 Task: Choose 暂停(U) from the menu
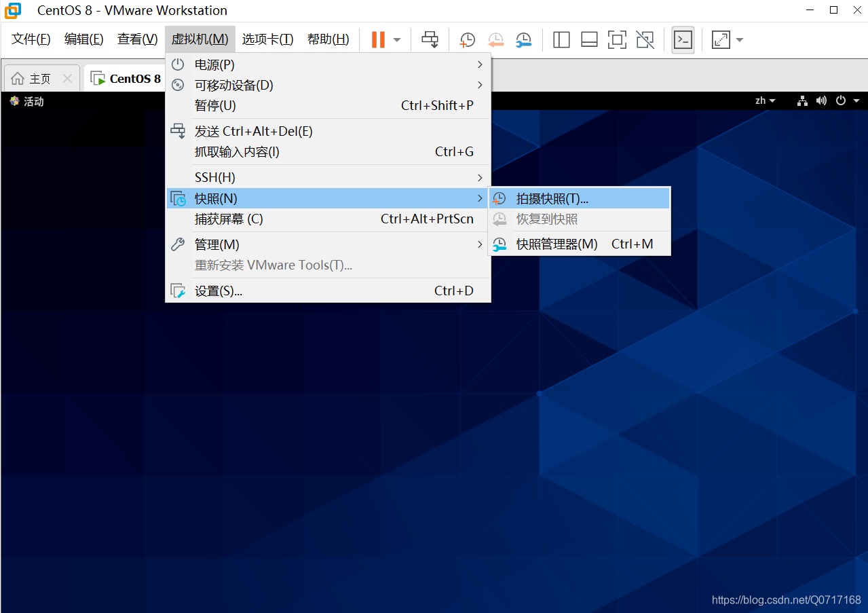point(328,105)
